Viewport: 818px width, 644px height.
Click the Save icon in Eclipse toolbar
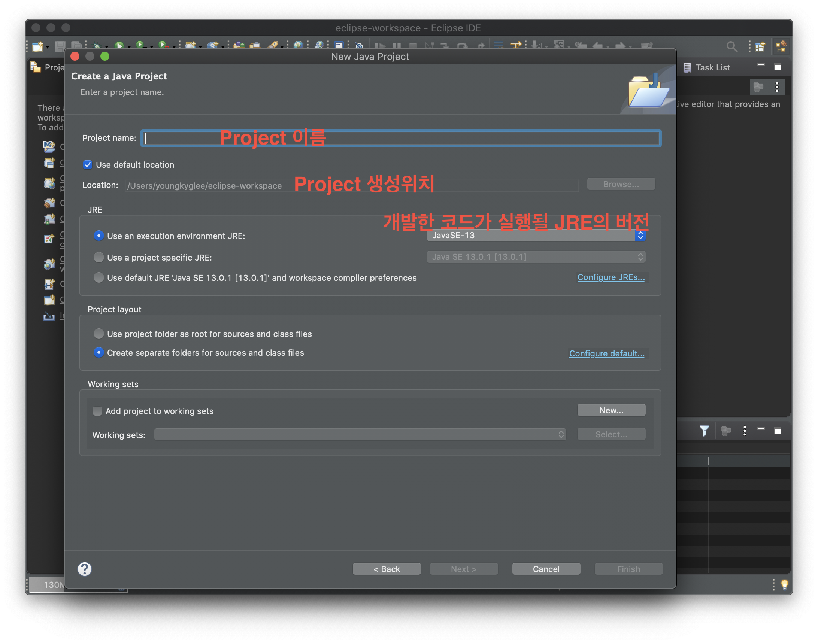click(x=60, y=46)
